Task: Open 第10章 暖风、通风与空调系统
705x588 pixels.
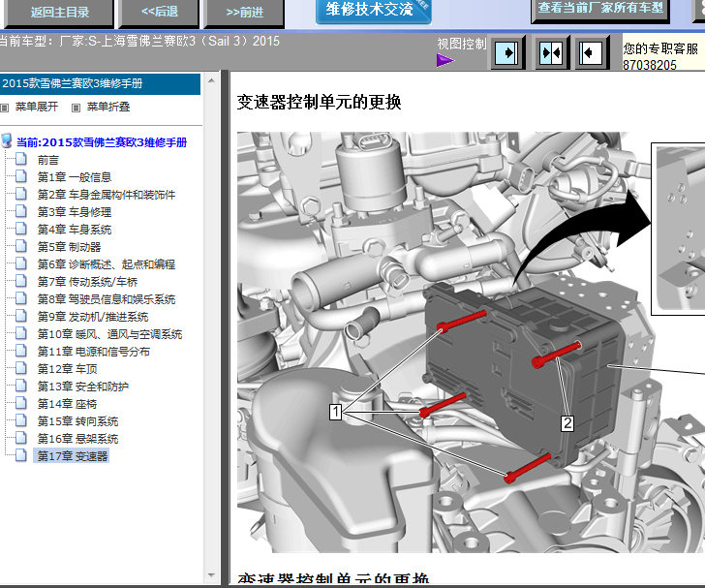Action: coord(109,334)
